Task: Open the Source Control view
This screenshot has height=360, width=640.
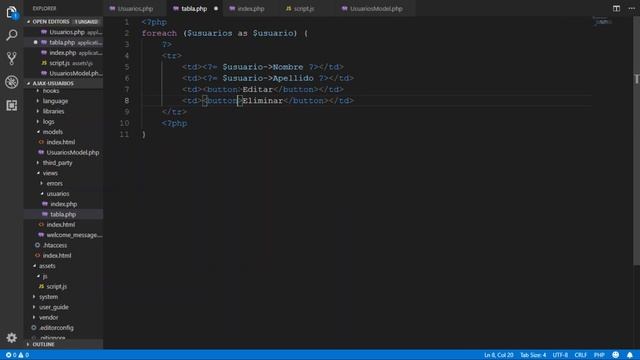Action: pos(11,58)
